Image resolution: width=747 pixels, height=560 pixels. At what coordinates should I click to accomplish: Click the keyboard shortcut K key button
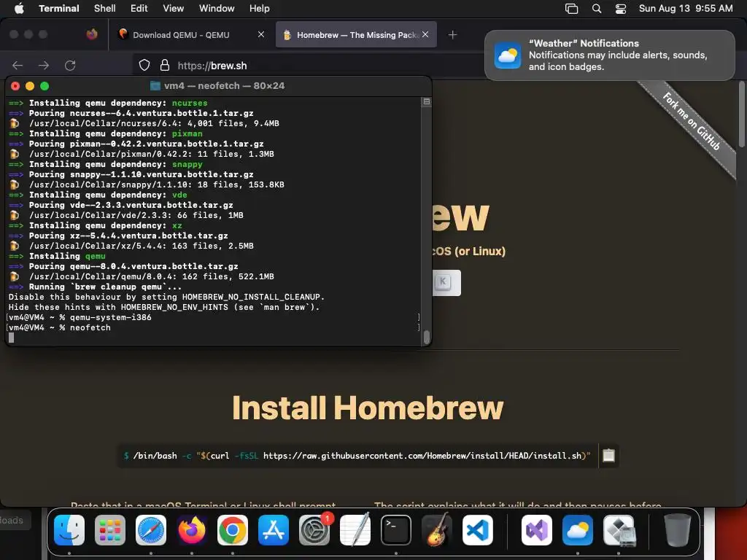[443, 282]
